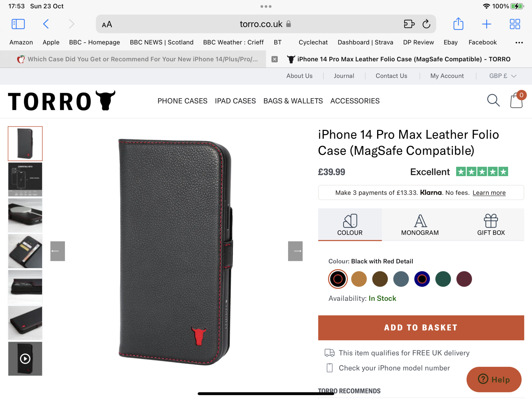Image resolution: width=532 pixels, height=399 pixels.
Task: Click the ADD TO BASKET button
Action: [x=421, y=328]
